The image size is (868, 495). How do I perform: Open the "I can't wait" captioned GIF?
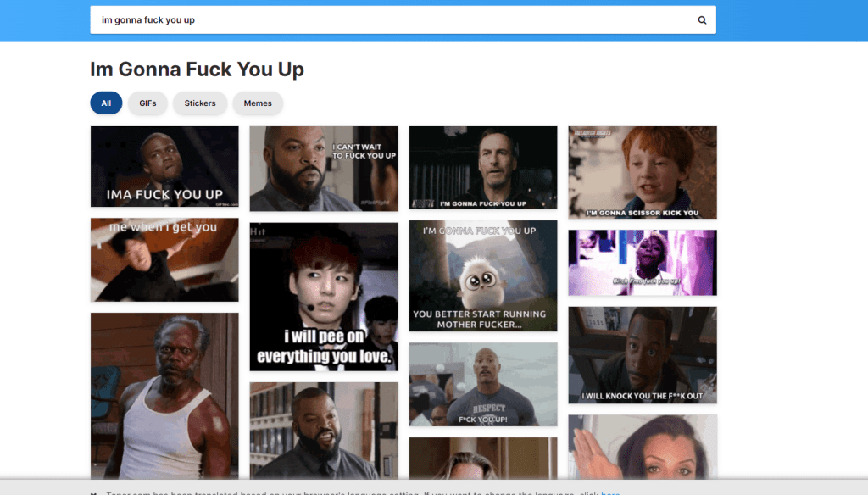pyautogui.click(x=324, y=169)
